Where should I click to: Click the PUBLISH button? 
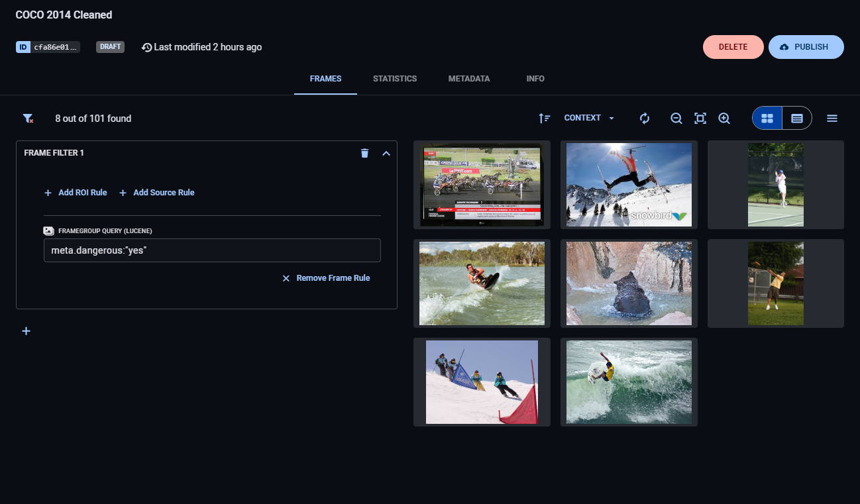tap(806, 46)
